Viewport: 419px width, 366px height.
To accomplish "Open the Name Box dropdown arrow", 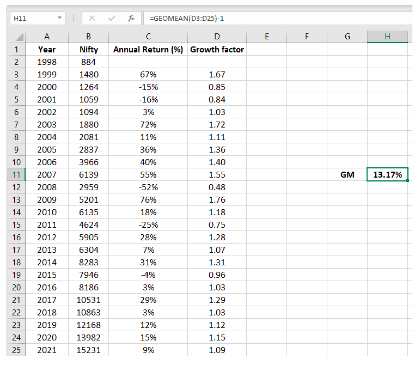I will (59, 18).
